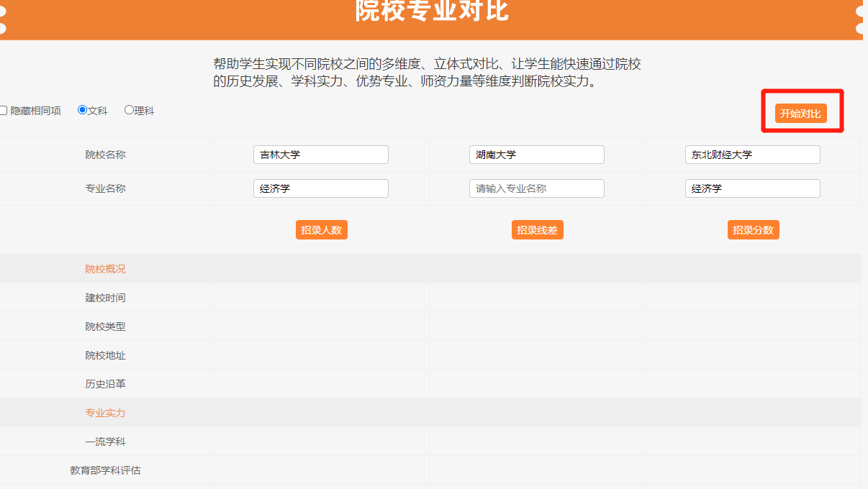Select the 建校时间 row label

click(x=105, y=298)
